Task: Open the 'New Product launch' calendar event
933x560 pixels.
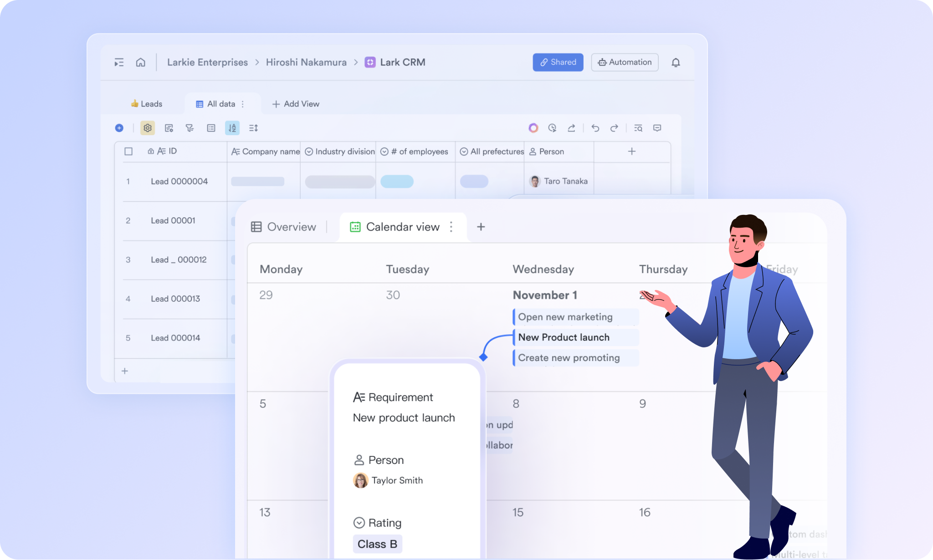Action: tap(576, 337)
